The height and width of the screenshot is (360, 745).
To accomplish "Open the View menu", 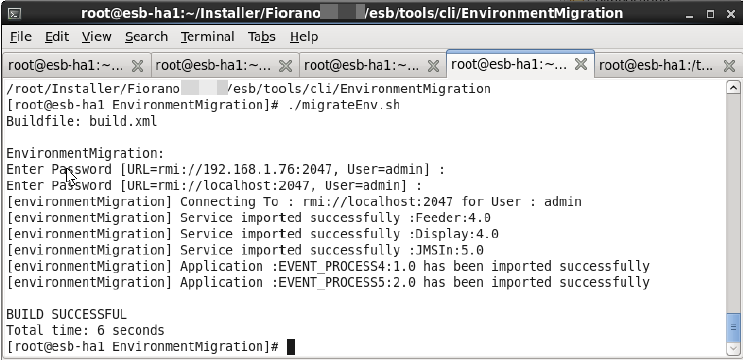I will (96, 37).
